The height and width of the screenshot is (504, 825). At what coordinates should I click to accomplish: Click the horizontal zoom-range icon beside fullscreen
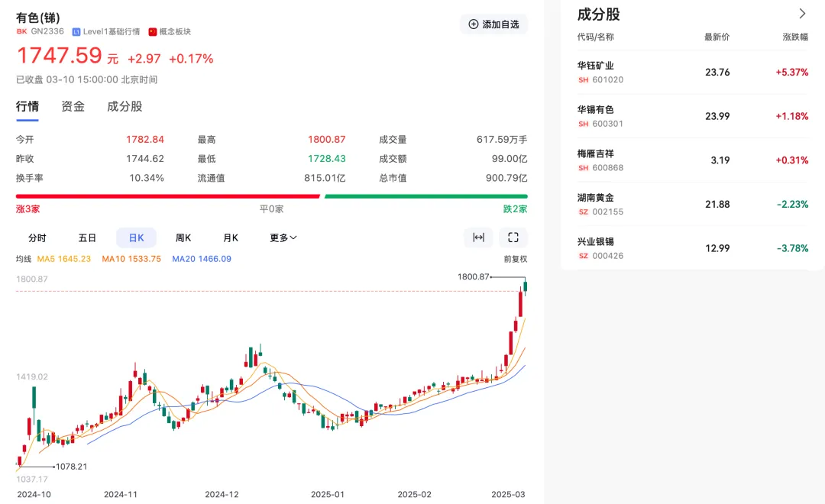tap(478, 237)
